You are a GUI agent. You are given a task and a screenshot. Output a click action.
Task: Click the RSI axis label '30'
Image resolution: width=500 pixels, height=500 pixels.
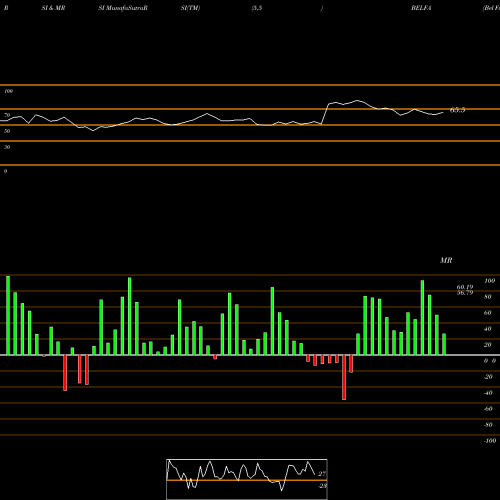(x=7, y=147)
